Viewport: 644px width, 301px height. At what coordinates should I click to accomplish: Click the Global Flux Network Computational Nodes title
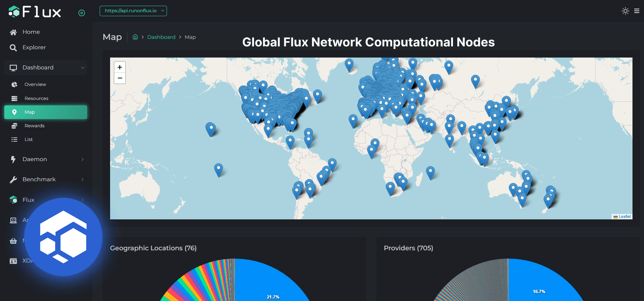pos(368,42)
